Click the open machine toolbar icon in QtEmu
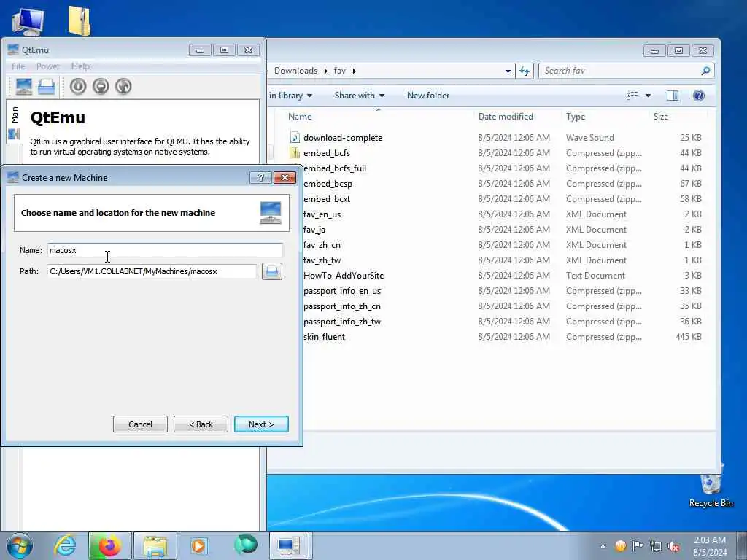The image size is (747, 560). 46,87
